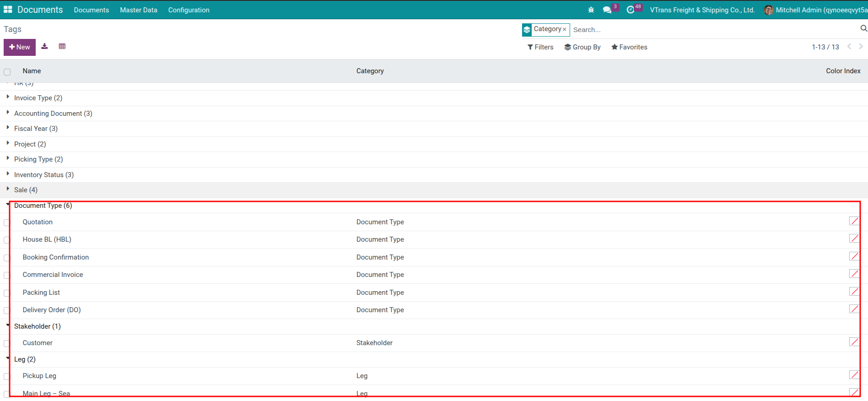This screenshot has width=868, height=401.
Task: Click the spreadsheet grid view icon
Action: (62, 46)
